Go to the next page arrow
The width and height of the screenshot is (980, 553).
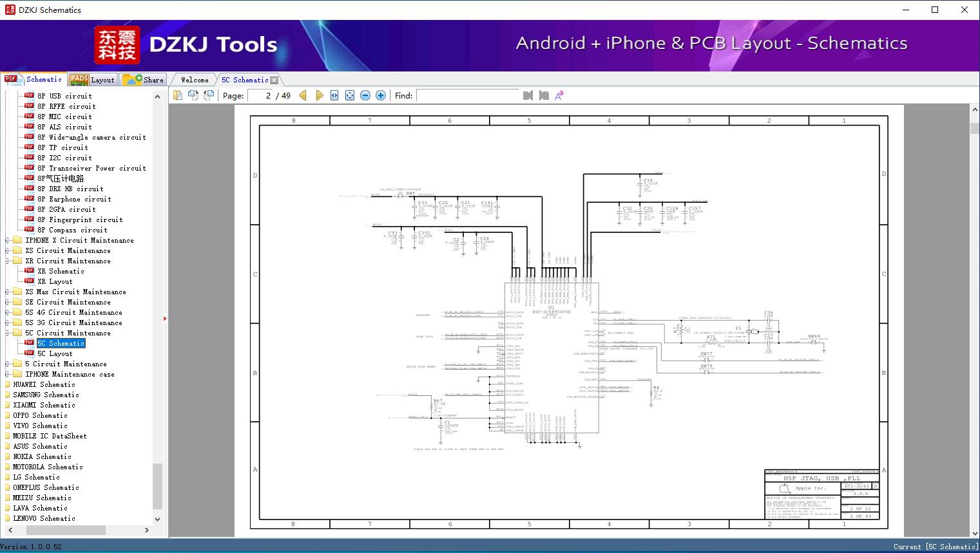click(x=319, y=95)
